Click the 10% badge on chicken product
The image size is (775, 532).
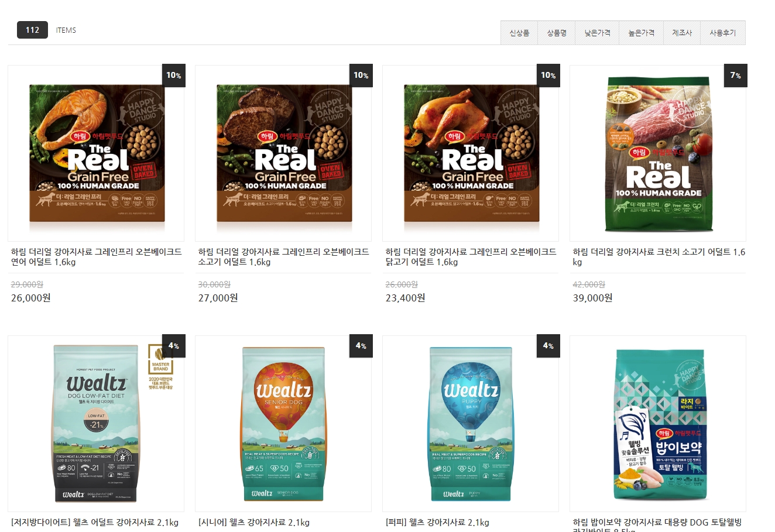pyautogui.click(x=548, y=75)
